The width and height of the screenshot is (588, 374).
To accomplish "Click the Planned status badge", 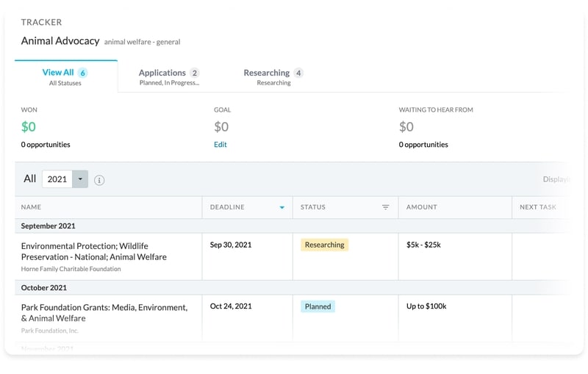I will [x=318, y=306].
